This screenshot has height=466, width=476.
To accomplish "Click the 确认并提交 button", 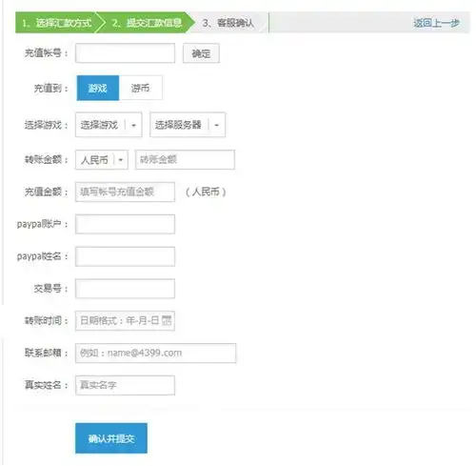I will (x=111, y=438).
